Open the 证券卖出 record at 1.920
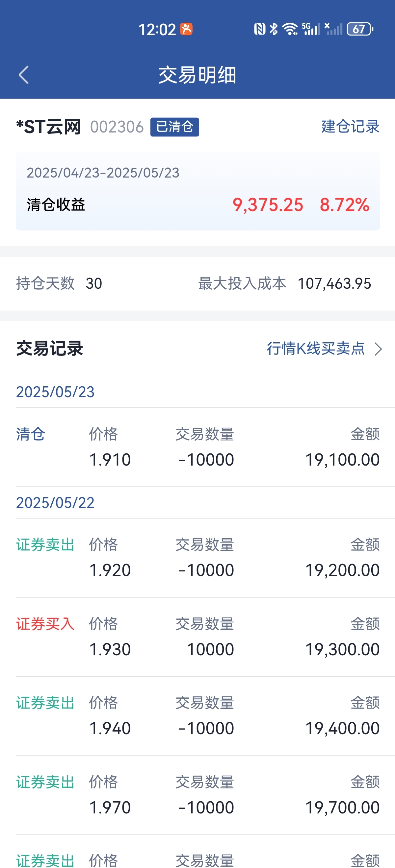Image resolution: width=395 pixels, height=868 pixels. pos(198,558)
